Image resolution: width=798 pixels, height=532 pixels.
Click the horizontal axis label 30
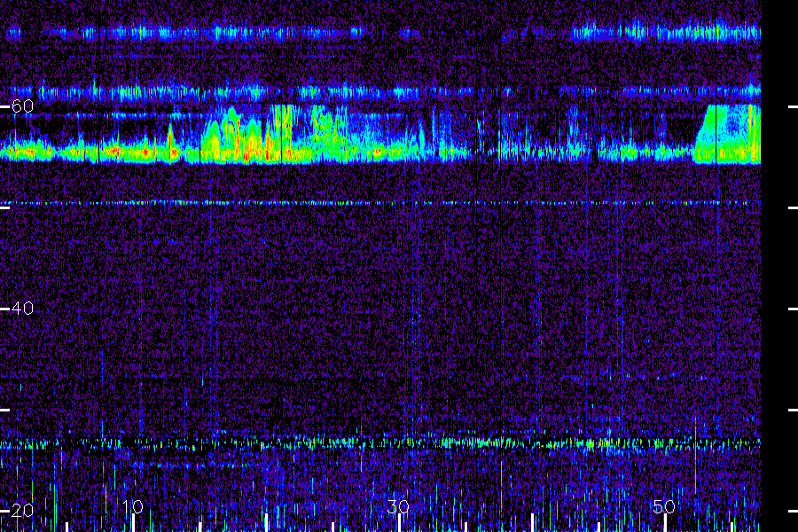[x=398, y=506]
